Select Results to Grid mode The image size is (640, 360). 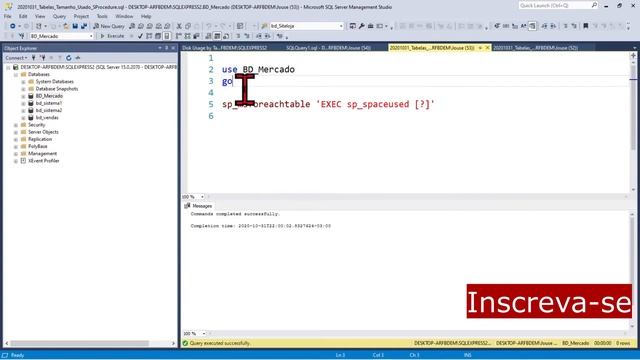point(217,36)
